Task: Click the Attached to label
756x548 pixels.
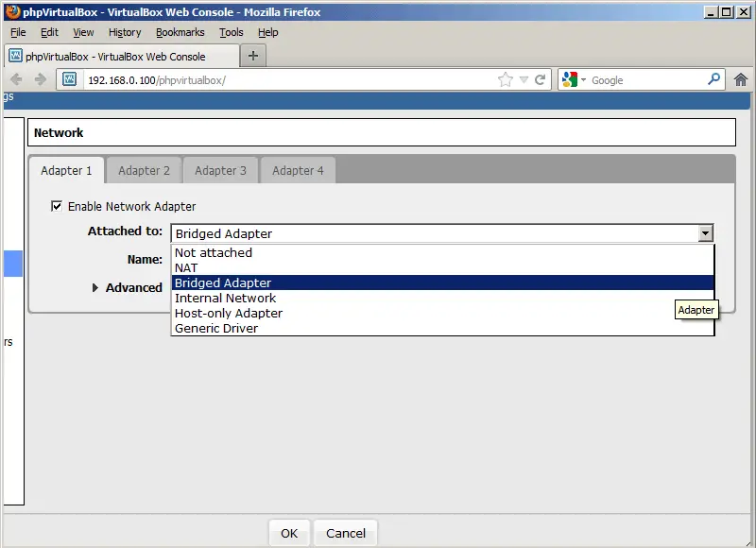Action: pos(125,231)
